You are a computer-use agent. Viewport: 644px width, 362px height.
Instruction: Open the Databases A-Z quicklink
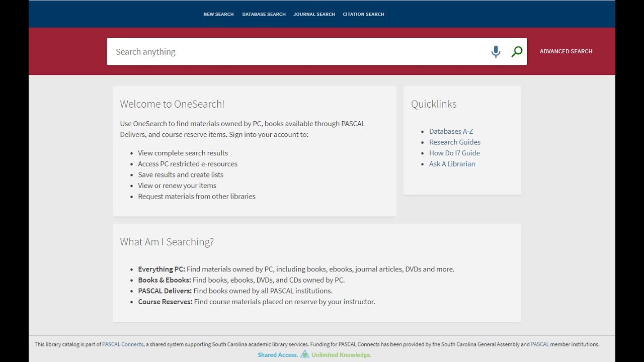point(451,131)
